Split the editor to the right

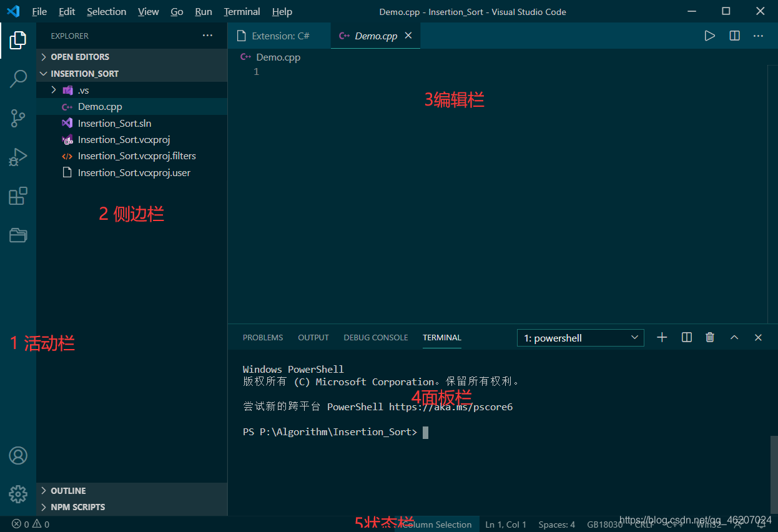pos(734,36)
